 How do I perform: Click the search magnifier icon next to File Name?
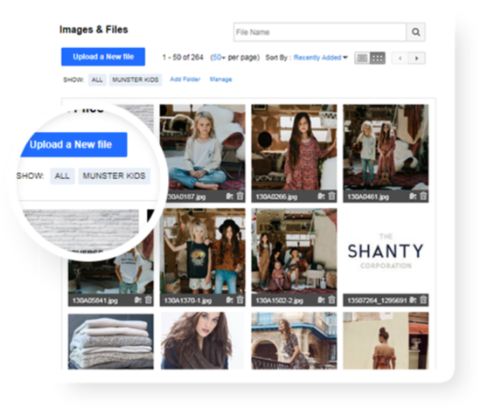[x=416, y=32]
